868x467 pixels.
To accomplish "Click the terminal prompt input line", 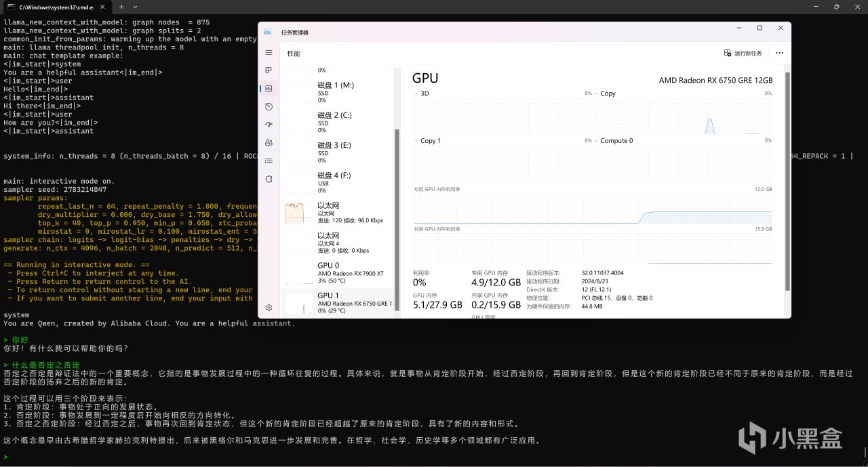I will pos(434,457).
